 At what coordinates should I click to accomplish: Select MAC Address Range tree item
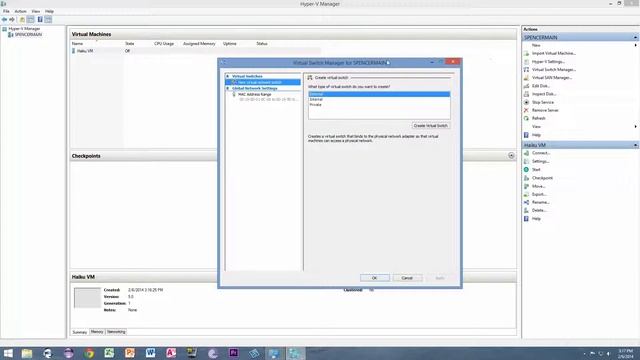[255, 94]
